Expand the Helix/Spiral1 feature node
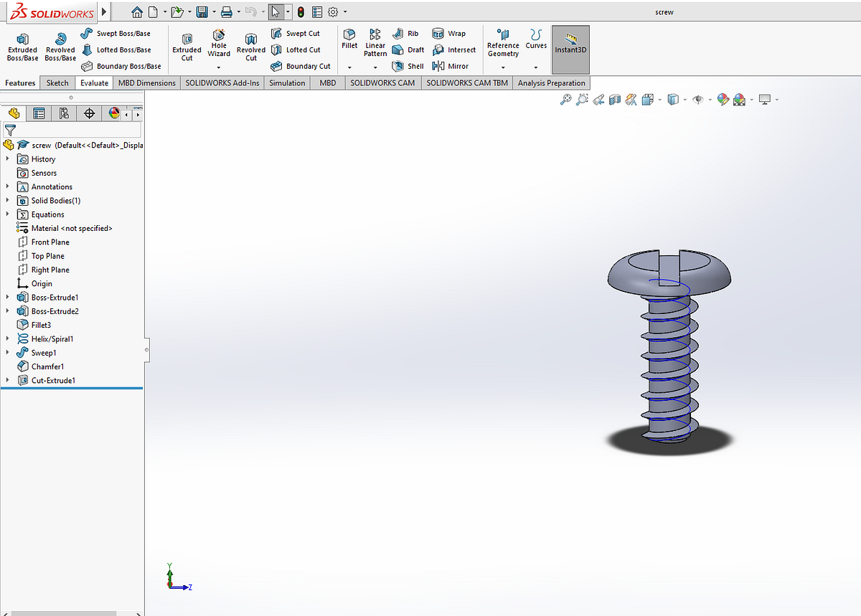Screen dimensions: 861x616 click(7, 338)
